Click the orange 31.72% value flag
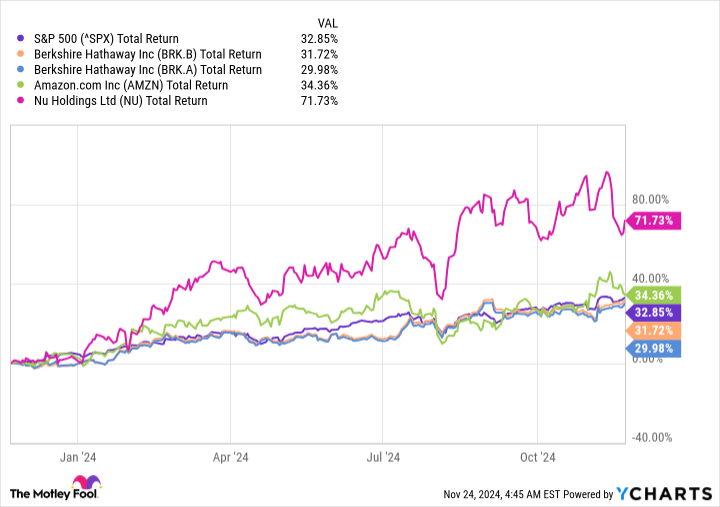The image size is (720, 507). pos(653,330)
